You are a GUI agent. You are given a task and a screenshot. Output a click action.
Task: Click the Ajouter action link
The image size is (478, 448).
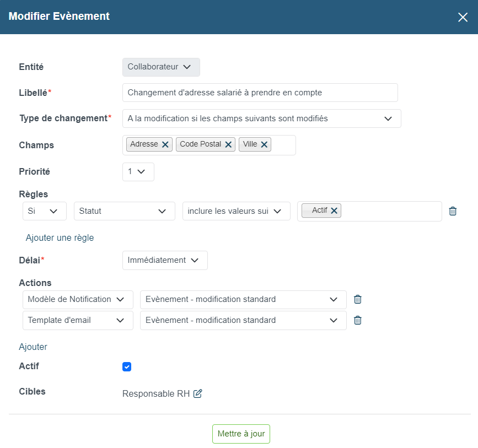[x=33, y=347]
